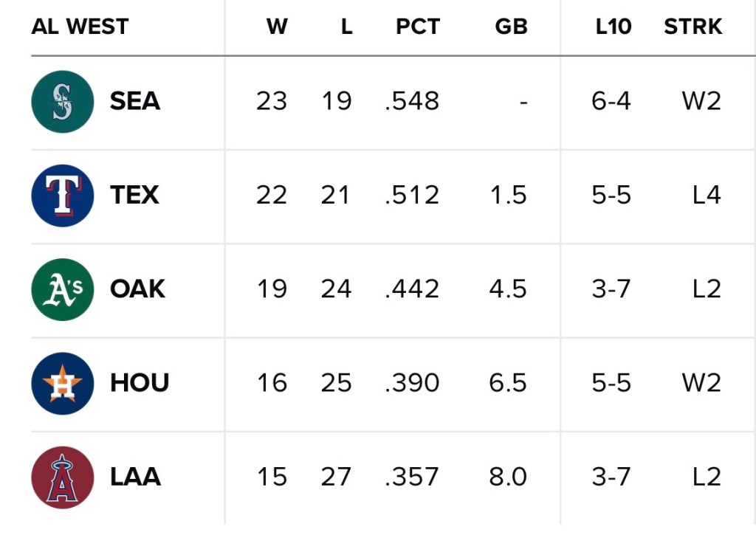
Task: Sort standings by L column header
Action: (346, 27)
